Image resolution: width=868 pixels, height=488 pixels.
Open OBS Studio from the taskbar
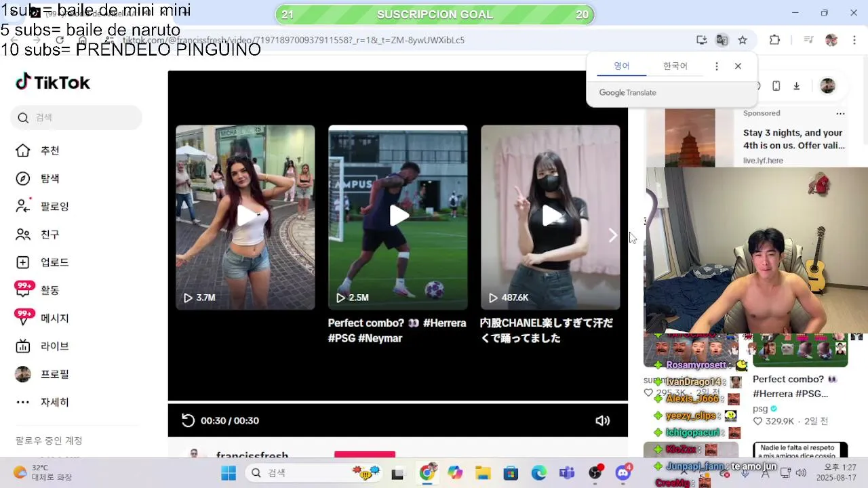(595, 473)
